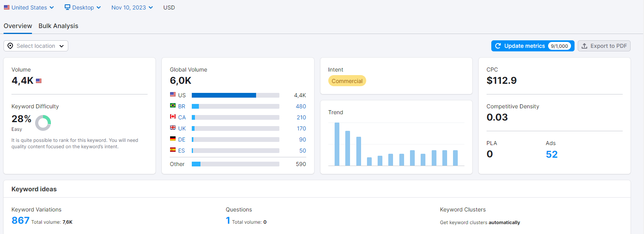This screenshot has width=644, height=234.
Task: Click the CPC value $112.9
Action: tap(502, 81)
